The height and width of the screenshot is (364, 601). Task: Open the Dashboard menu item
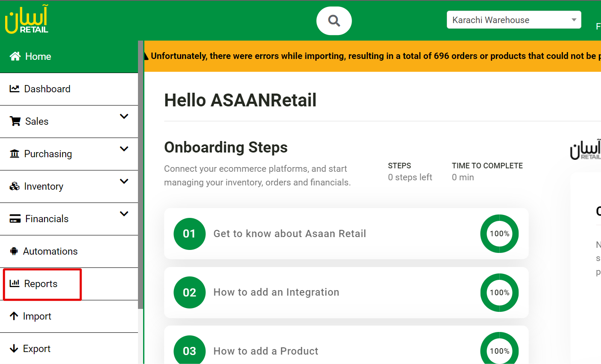(x=69, y=89)
